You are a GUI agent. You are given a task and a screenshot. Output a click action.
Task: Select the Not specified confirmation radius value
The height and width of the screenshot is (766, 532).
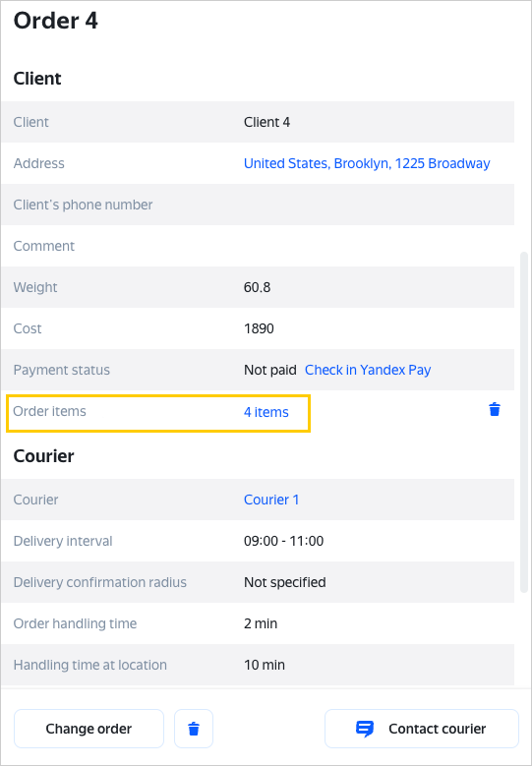tap(285, 582)
